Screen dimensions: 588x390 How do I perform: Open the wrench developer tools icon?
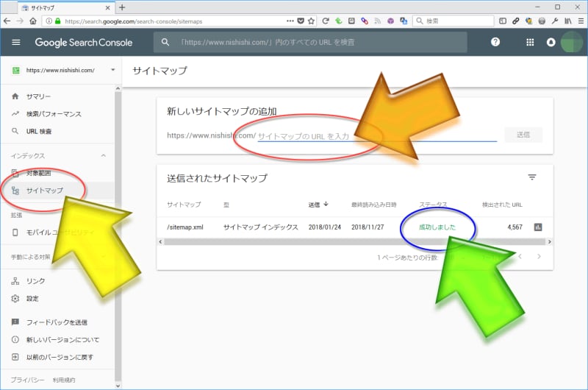point(555,21)
